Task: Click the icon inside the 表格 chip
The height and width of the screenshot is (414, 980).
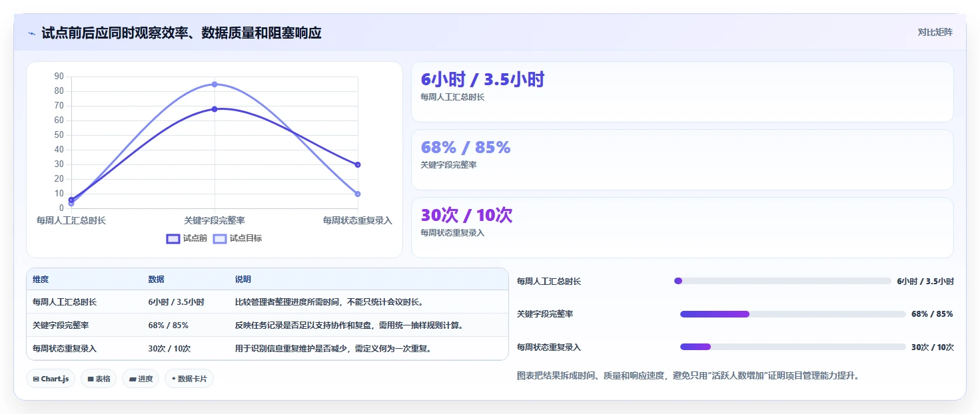Action: pyautogui.click(x=90, y=379)
